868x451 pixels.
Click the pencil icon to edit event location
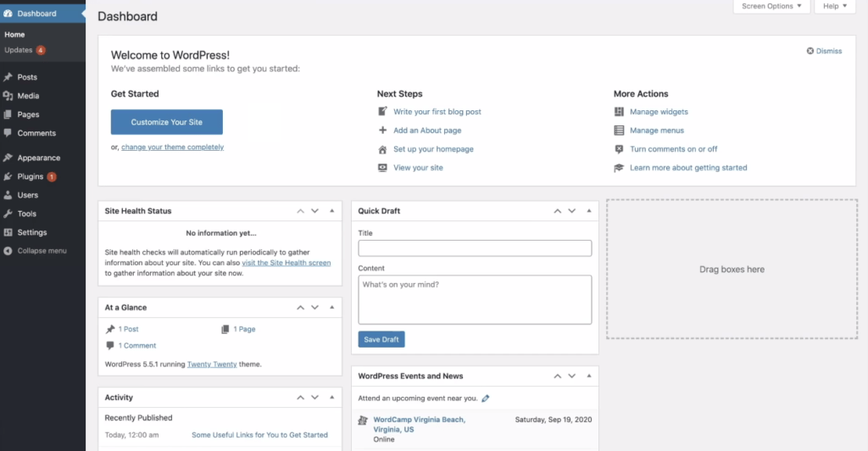(x=486, y=398)
